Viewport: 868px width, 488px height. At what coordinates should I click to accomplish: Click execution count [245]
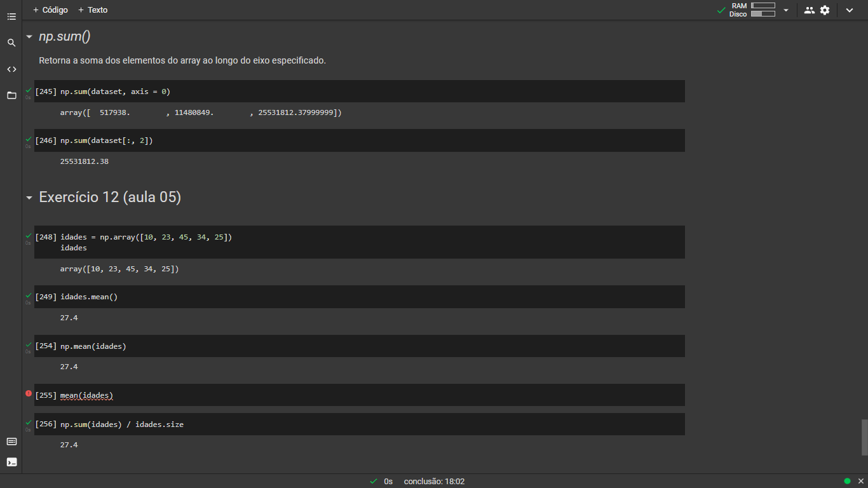46,91
